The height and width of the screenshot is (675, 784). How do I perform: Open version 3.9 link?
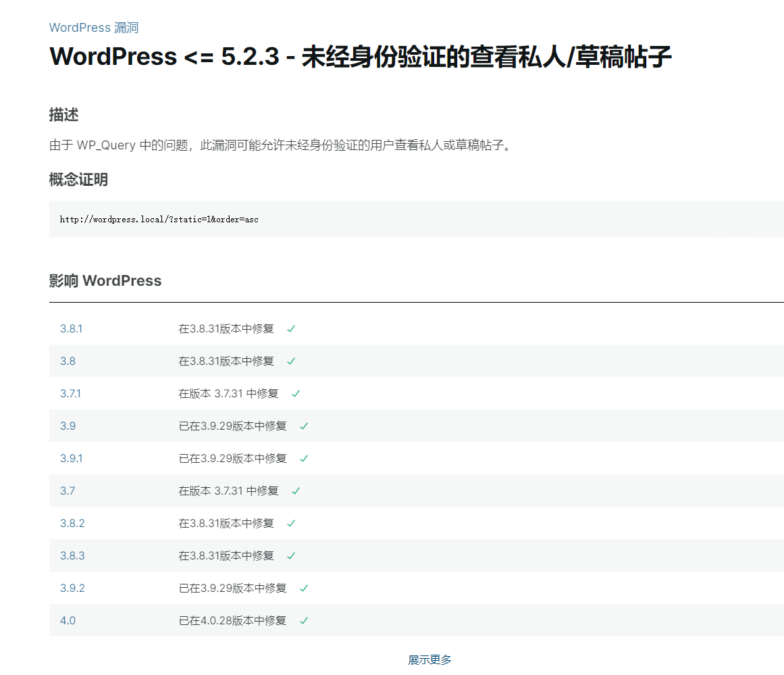(68, 426)
